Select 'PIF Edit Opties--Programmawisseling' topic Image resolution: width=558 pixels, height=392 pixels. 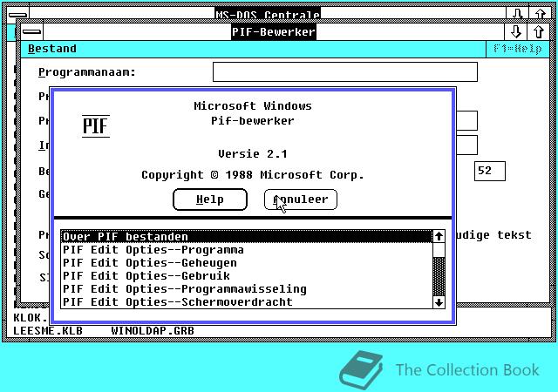[x=247, y=289]
